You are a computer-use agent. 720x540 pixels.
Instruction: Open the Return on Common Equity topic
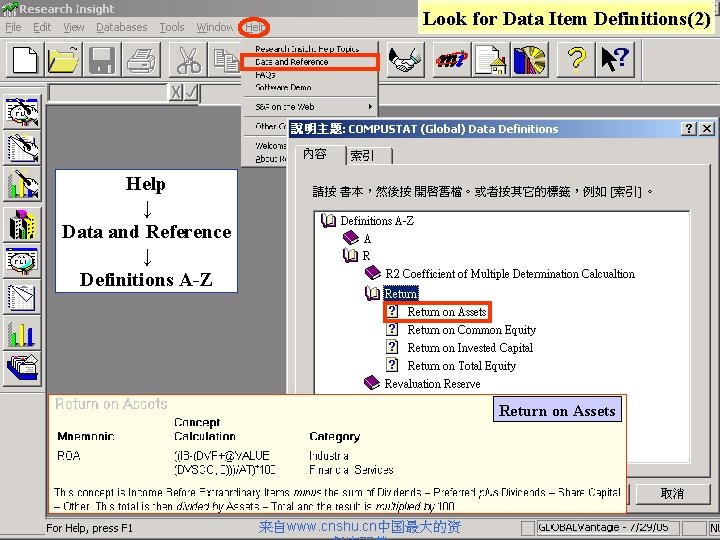472,330
